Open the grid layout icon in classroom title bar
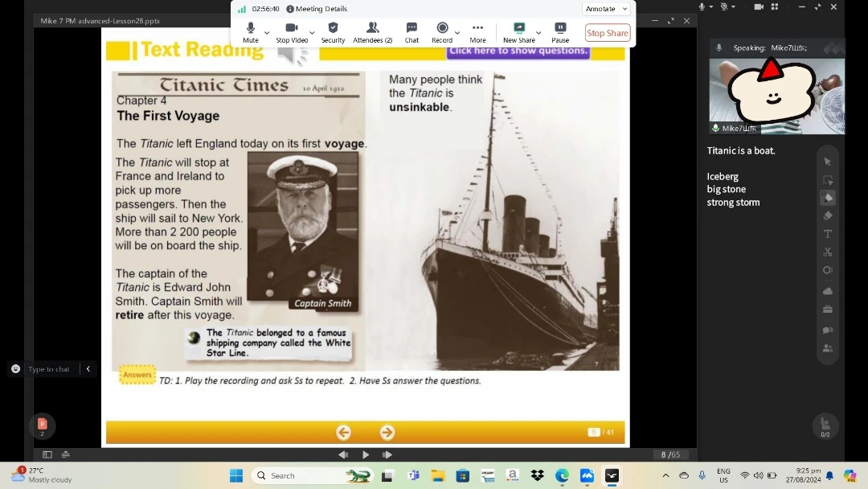The height and width of the screenshot is (489, 868). point(775,6)
